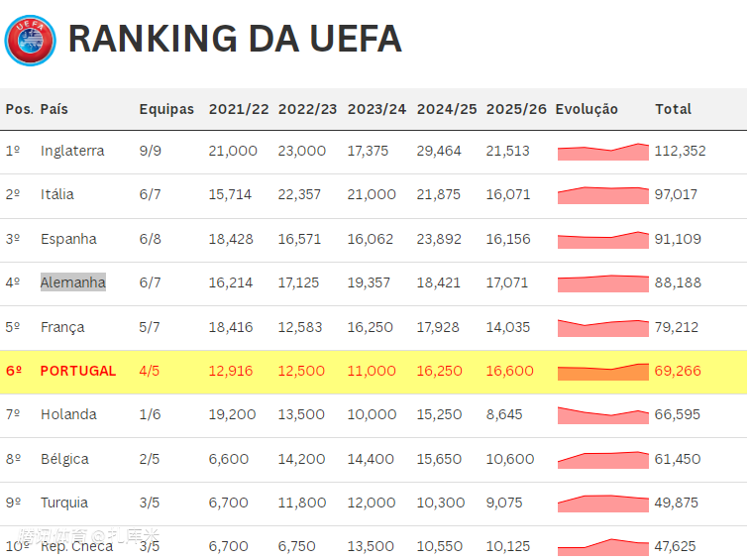749x560 pixels.
Task: Click the RANKING DA UEFA title
Action: point(235,39)
